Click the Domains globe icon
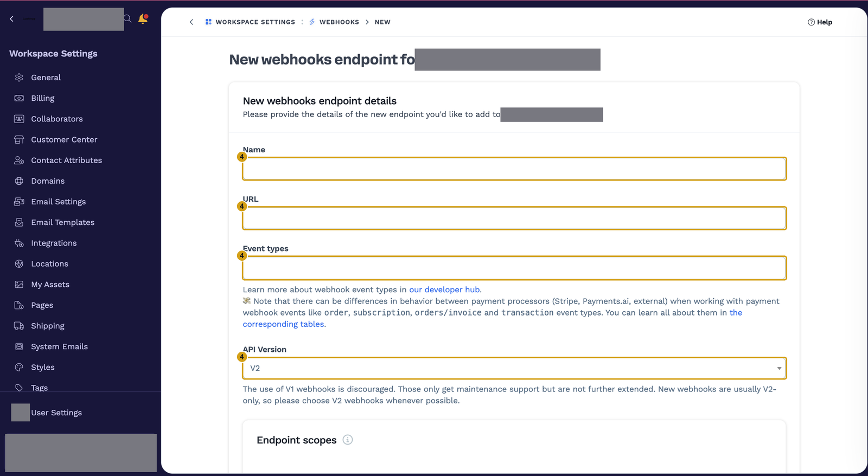 tap(19, 181)
